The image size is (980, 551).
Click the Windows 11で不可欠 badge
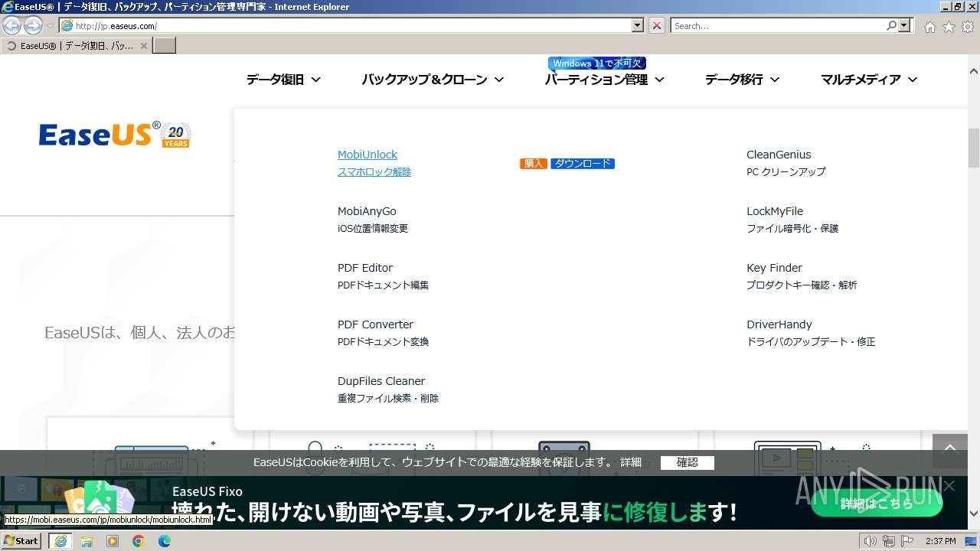(x=597, y=63)
